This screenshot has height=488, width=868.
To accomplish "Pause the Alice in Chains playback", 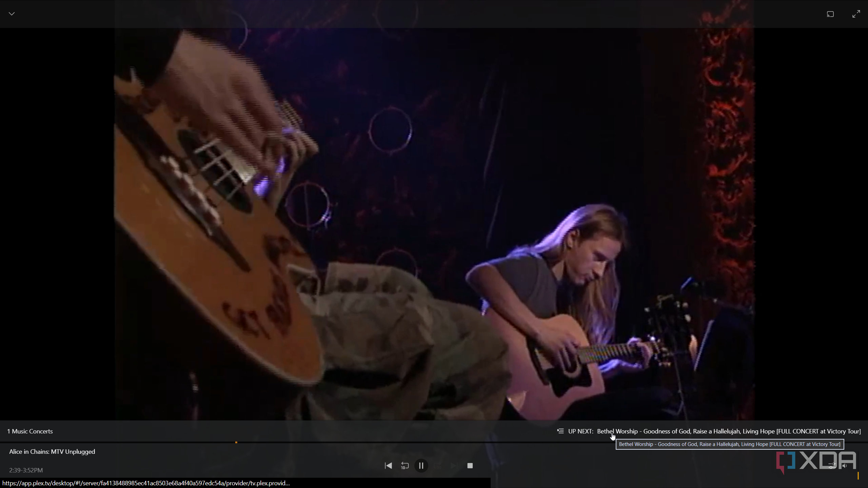I will coord(421,466).
